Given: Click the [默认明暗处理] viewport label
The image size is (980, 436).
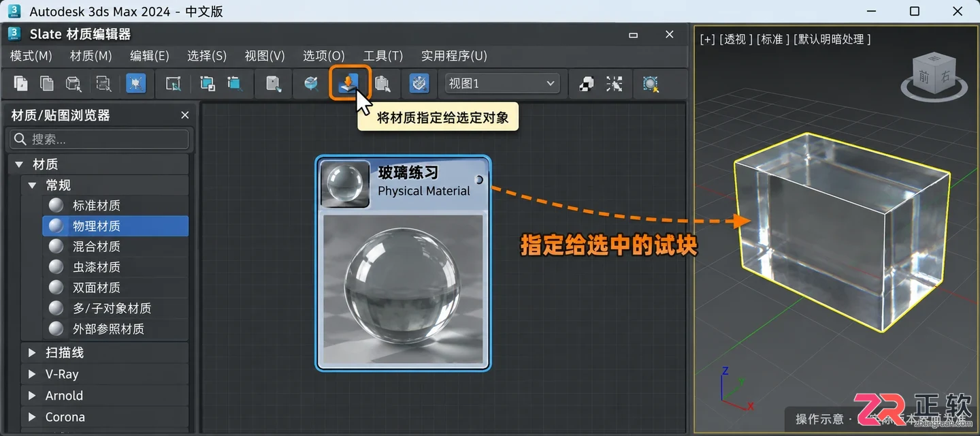Looking at the screenshot, I should tap(832, 40).
